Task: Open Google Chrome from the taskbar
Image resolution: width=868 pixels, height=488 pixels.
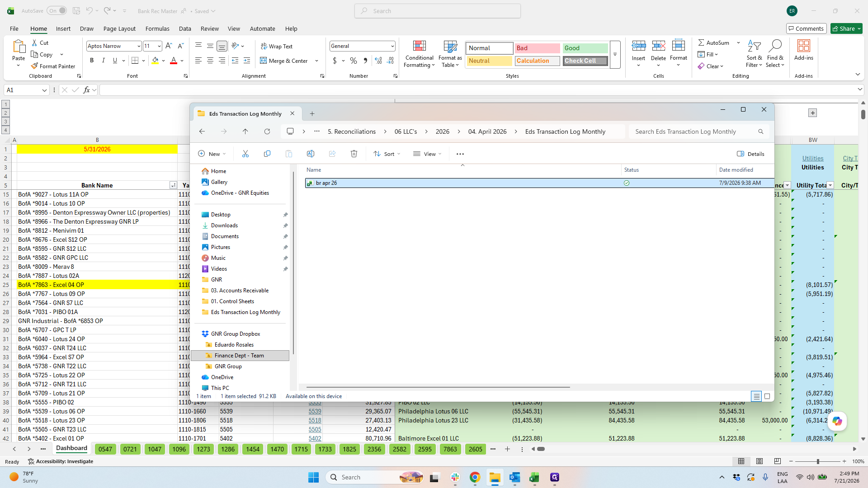Action: coord(475,477)
